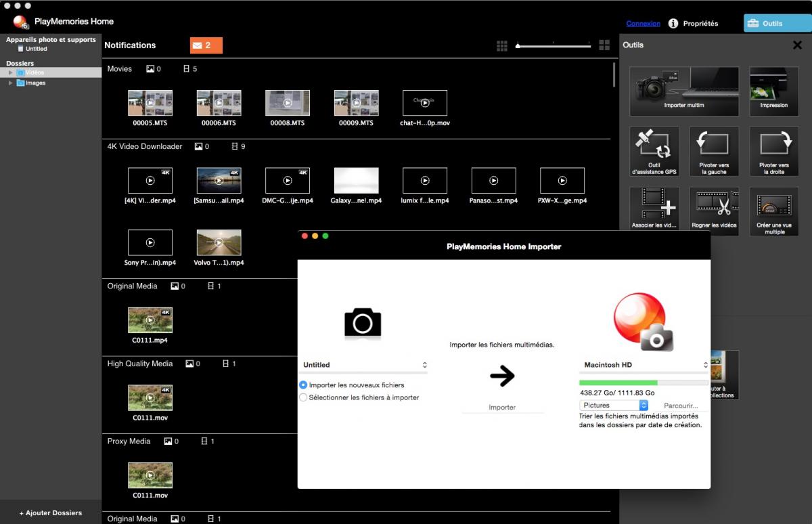812x524 pixels.
Task: Click the Propriétés info icon
Action: 673,23
